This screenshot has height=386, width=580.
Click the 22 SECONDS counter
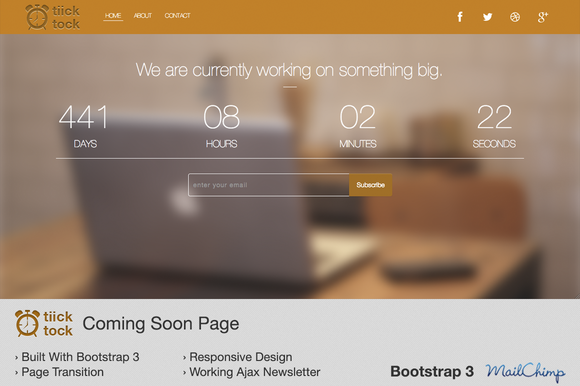click(x=494, y=126)
